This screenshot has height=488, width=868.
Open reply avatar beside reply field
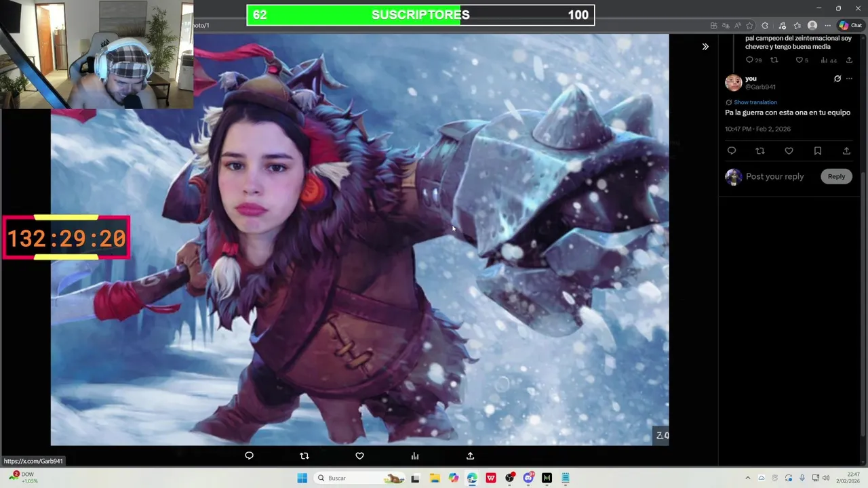733,177
